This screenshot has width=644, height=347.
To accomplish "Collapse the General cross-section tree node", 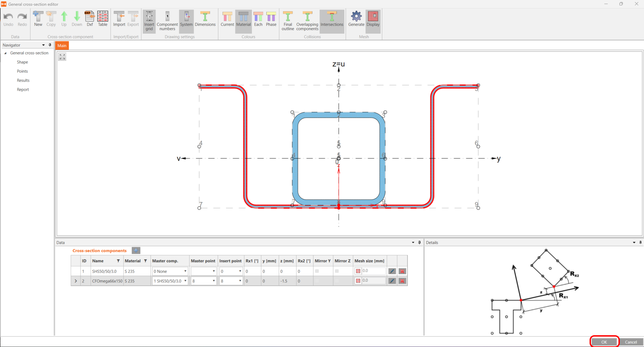I will coord(5,53).
